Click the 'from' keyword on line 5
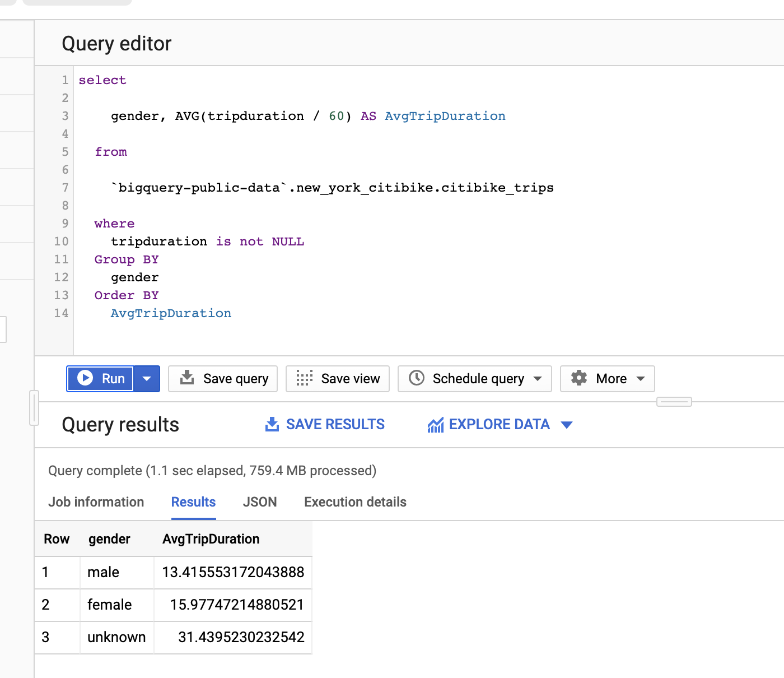Screen dimensions: 784x678 (x=111, y=152)
